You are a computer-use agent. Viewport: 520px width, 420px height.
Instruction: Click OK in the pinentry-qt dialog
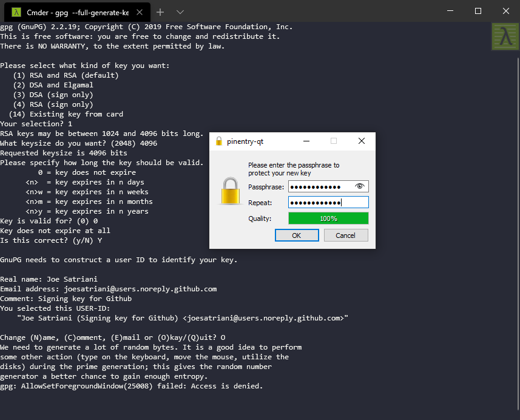[x=297, y=235]
